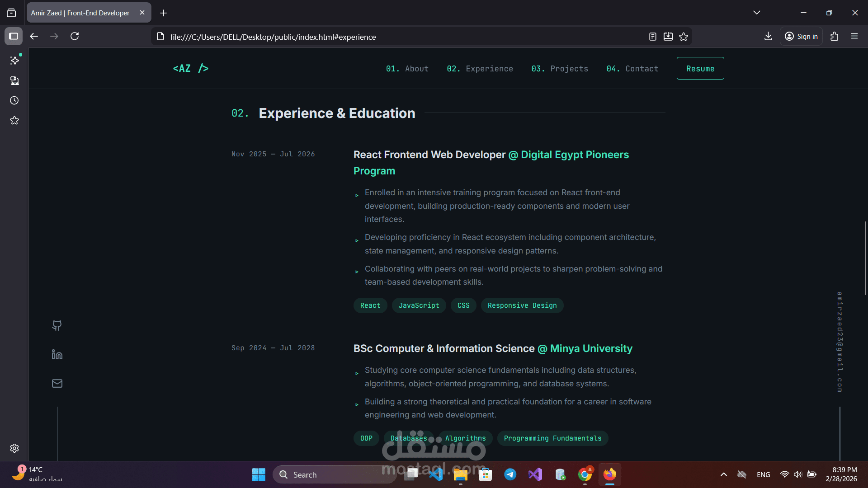Open the tab actions dropdown chevron
Viewport: 868px width, 488px height.
pyautogui.click(x=757, y=12)
